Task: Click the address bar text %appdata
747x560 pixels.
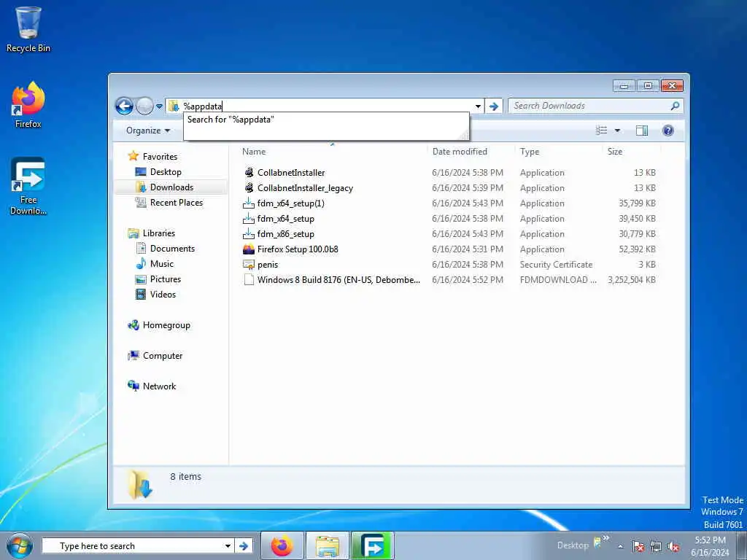Action: tap(203, 106)
